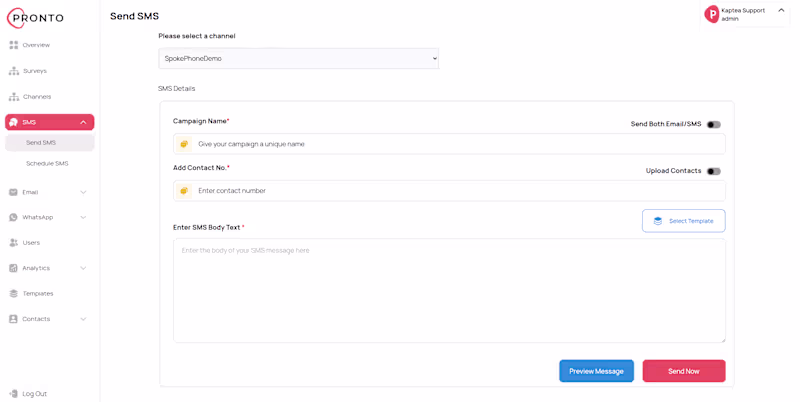Viewport: 800px width, 402px height.
Task: Open the Schedule SMS submenu item
Action: click(47, 163)
